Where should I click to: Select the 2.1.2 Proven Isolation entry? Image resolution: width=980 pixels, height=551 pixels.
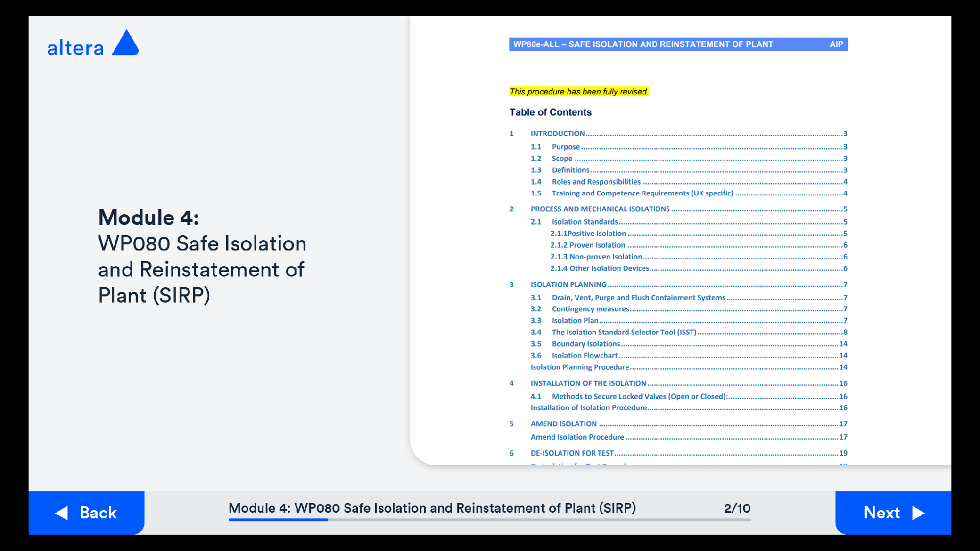click(x=587, y=245)
